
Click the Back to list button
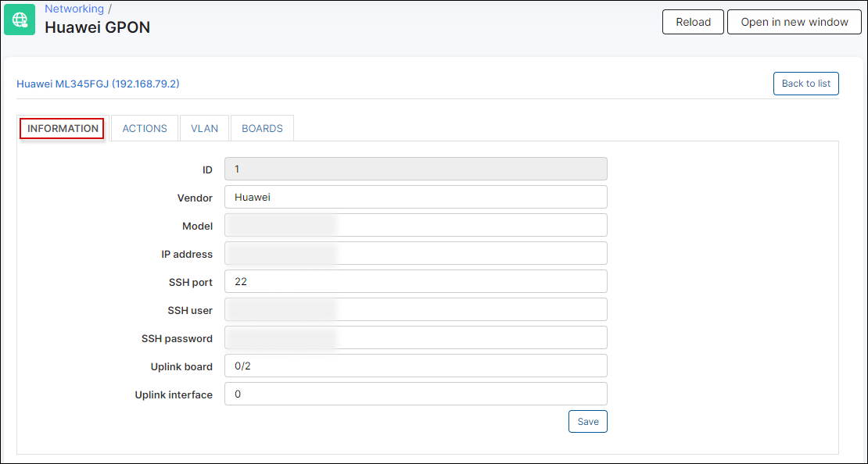[x=806, y=84]
